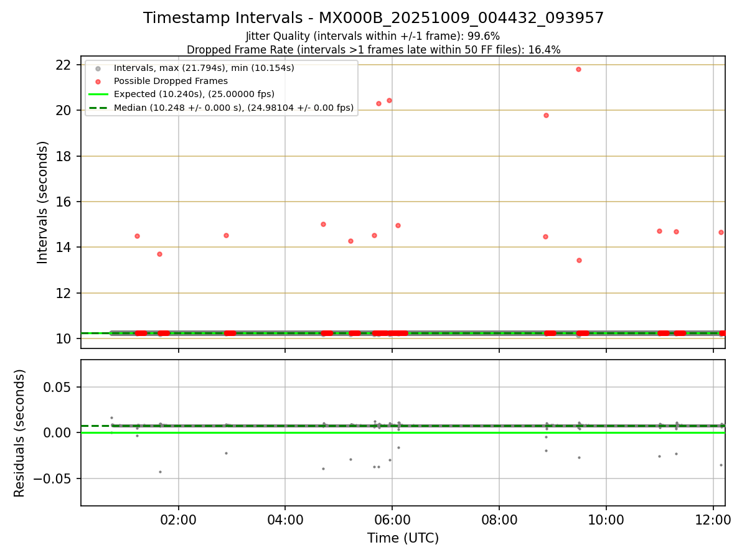Viewport: 747px width, 560px height.
Task: Click the x-axis tick label '08:00'
Action: pyautogui.click(x=499, y=520)
